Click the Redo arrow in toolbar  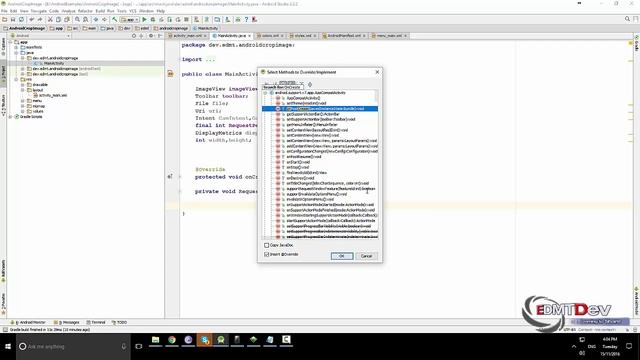point(40,20)
